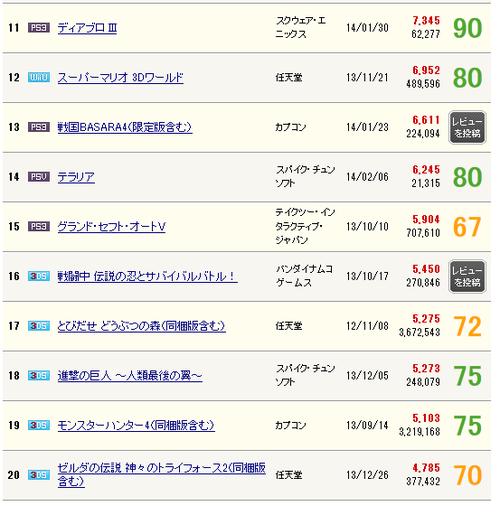The image size is (500, 506).
Task: Click release date 13/12/05
Action: (367, 376)
